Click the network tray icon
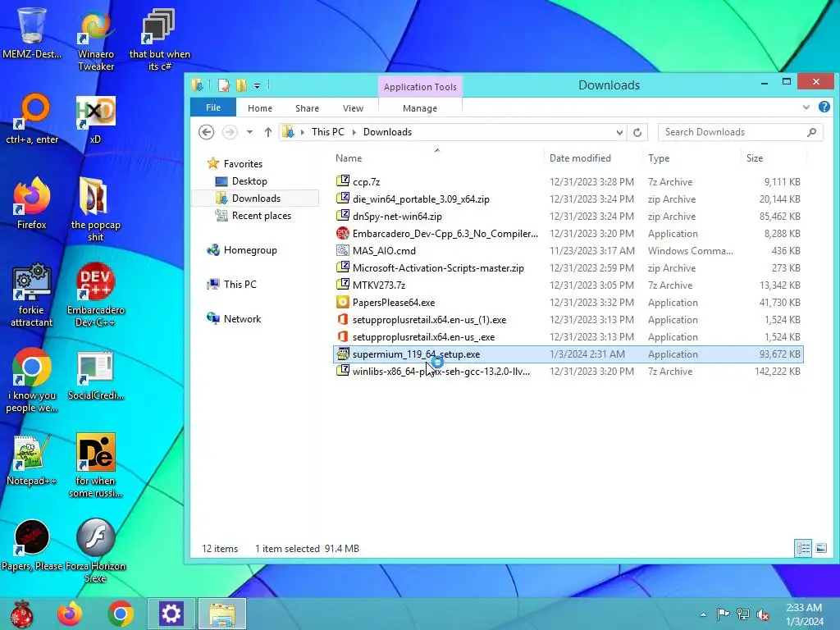Image resolution: width=840 pixels, height=630 pixels. click(743, 614)
